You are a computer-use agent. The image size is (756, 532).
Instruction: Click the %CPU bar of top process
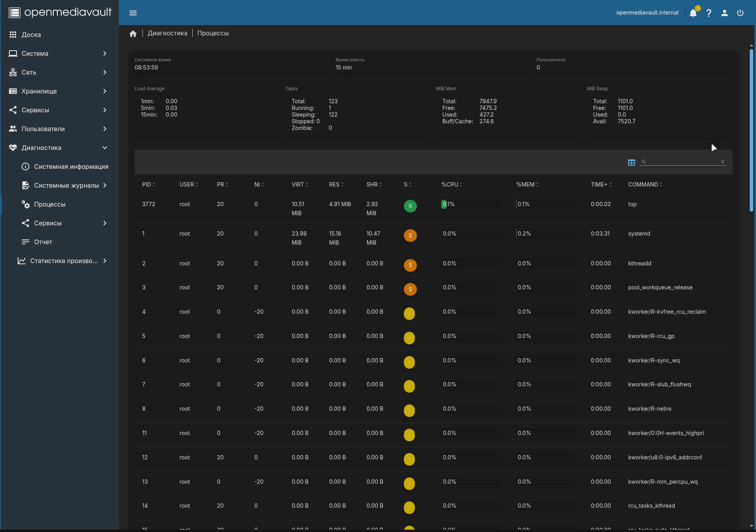click(x=471, y=204)
